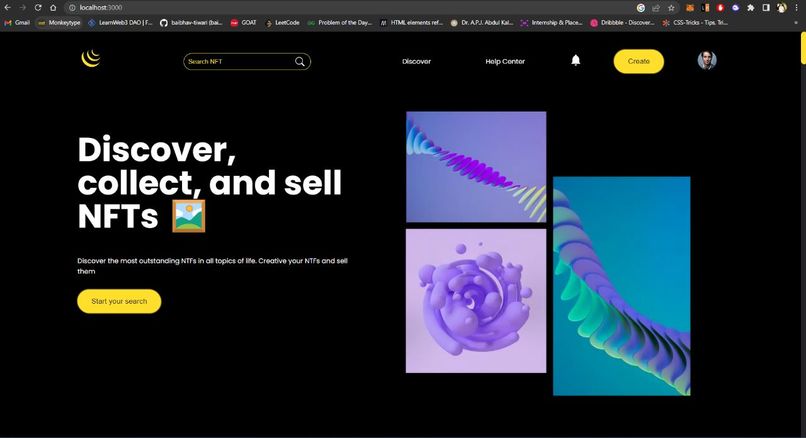Open the extensions puzzle-piece menu
806x438 pixels.
[750, 8]
